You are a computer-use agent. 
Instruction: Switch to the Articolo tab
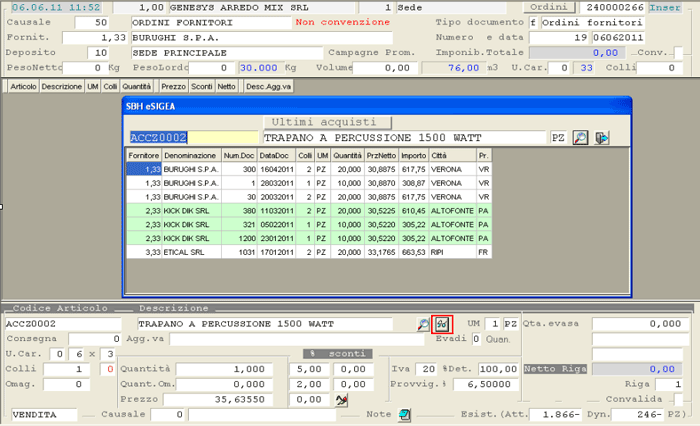(x=22, y=87)
